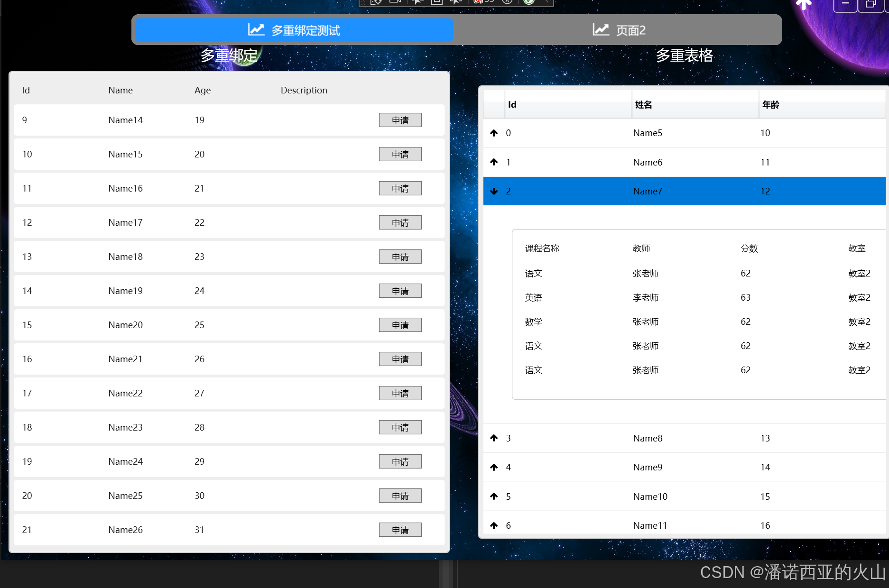Select the Name5 row in right table
The image size is (889, 588).
click(685, 133)
